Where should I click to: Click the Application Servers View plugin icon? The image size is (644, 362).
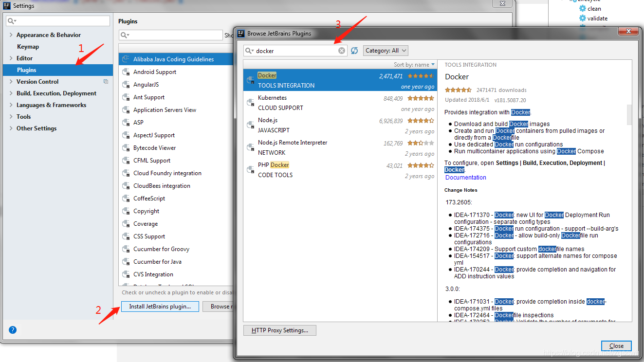coord(126,110)
